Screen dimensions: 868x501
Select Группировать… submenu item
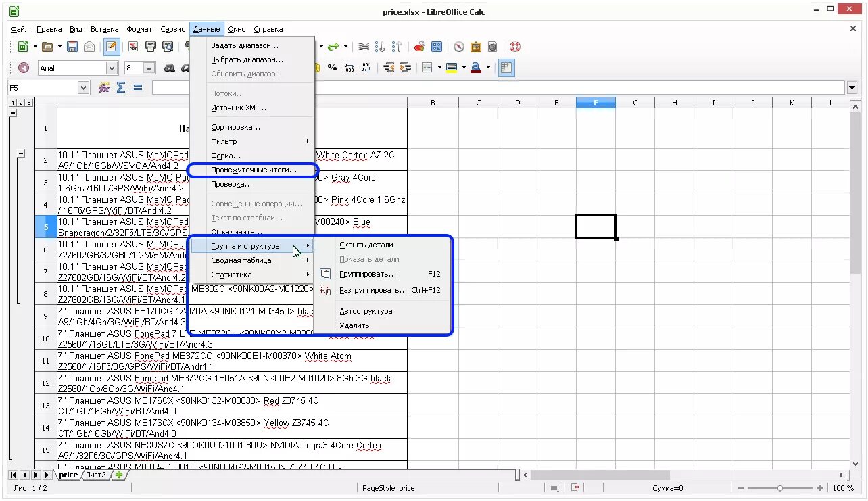(x=383, y=274)
